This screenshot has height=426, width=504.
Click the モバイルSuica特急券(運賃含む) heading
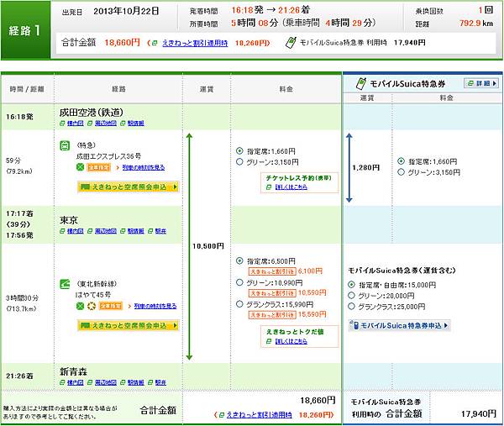402,271
